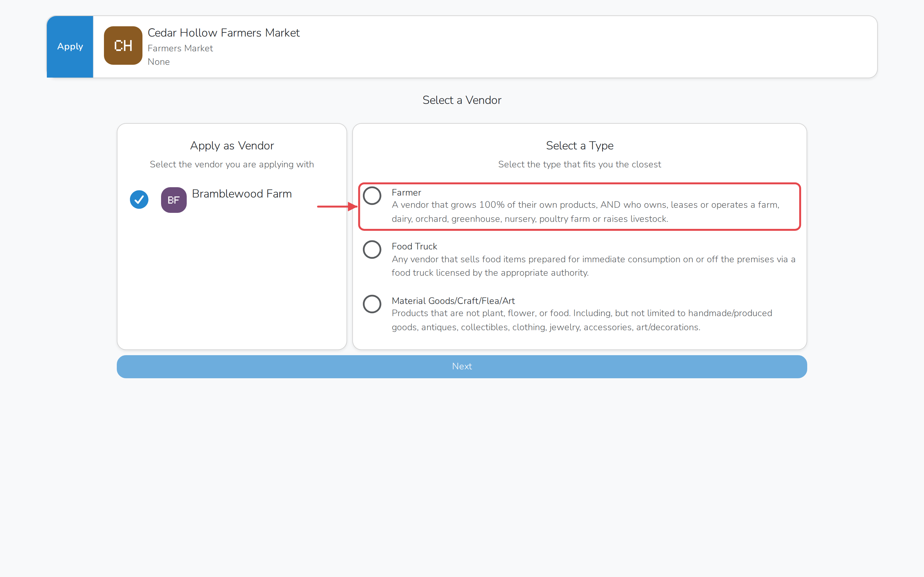Screen dimensions: 924x577
Task: Click the Apply as Vendor heading
Action: click(x=232, y=146)
